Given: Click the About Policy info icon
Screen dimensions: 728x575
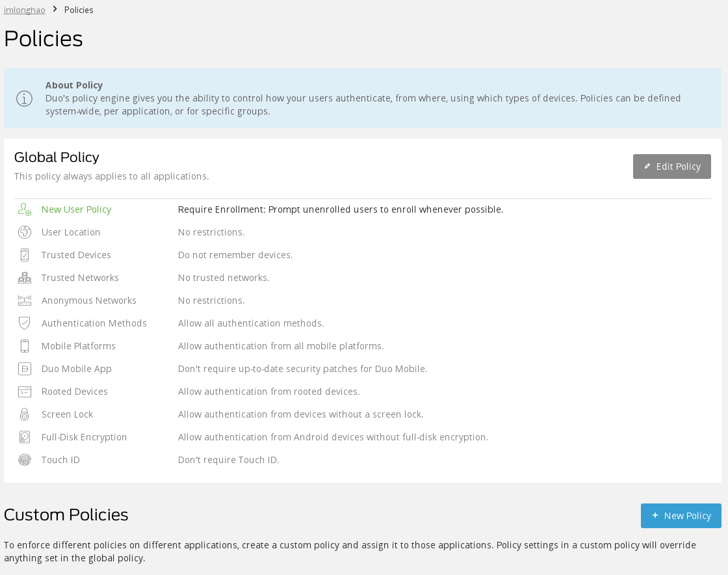Looking at the screenshot, I should pyautogui.click(x=24, y=98).
